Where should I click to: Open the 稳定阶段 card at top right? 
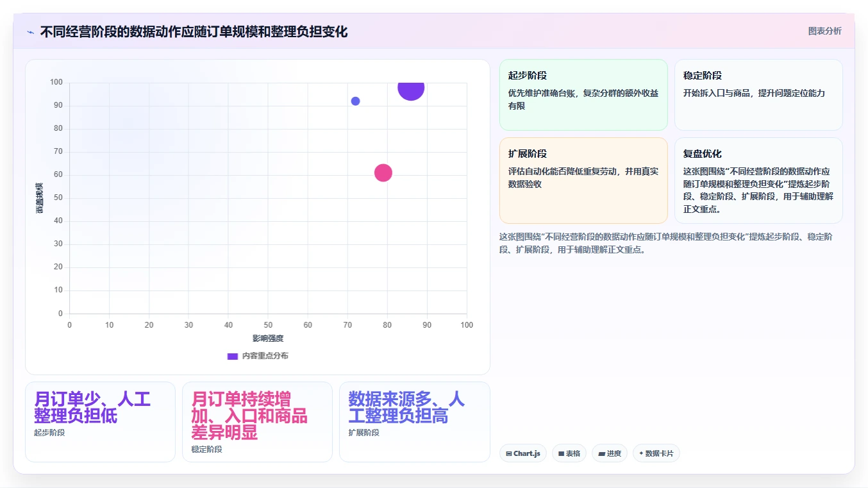click(x=758, y=95)
